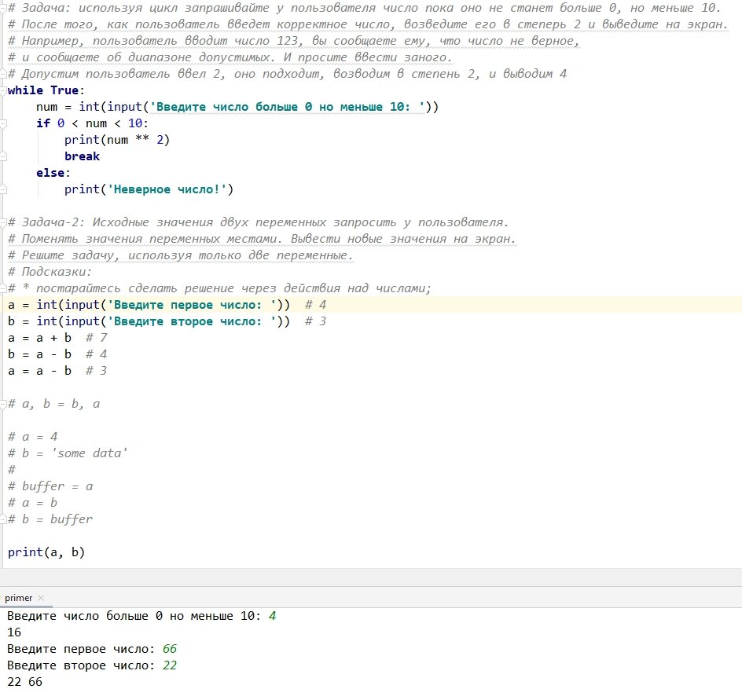
Task: Toggle fold marker at '# * постарайтесь' comment line
Action: (3, 288)
